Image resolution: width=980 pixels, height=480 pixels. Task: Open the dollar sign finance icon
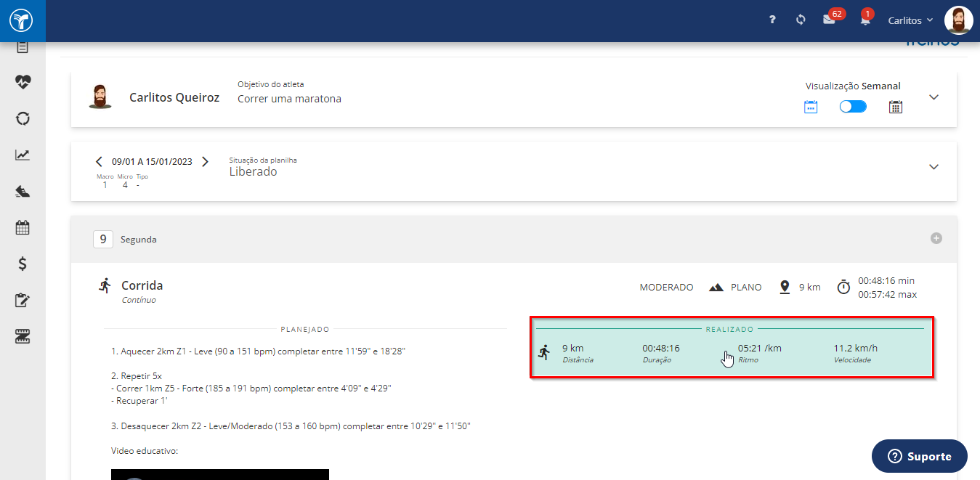click(x=23, y=264)
